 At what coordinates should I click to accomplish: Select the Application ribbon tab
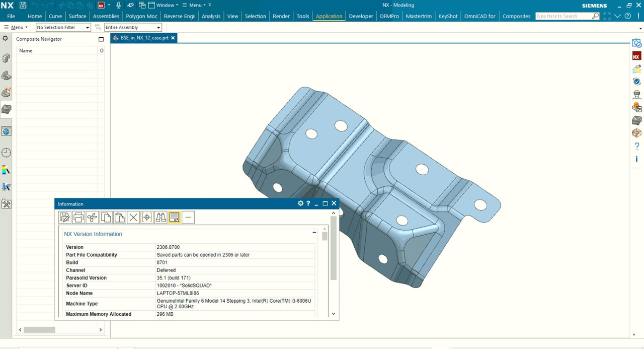[329, 16]
